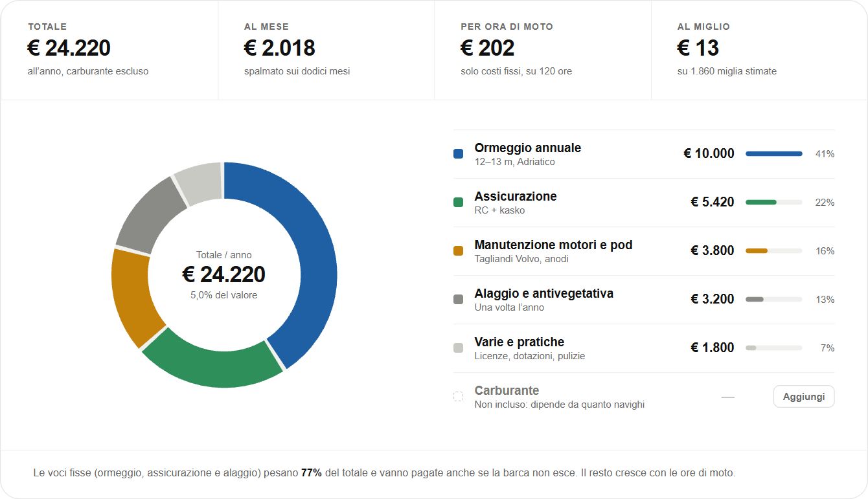Click the green Assicurazione color swatch
The image size is (868, 499).
[x=459, y=203]
